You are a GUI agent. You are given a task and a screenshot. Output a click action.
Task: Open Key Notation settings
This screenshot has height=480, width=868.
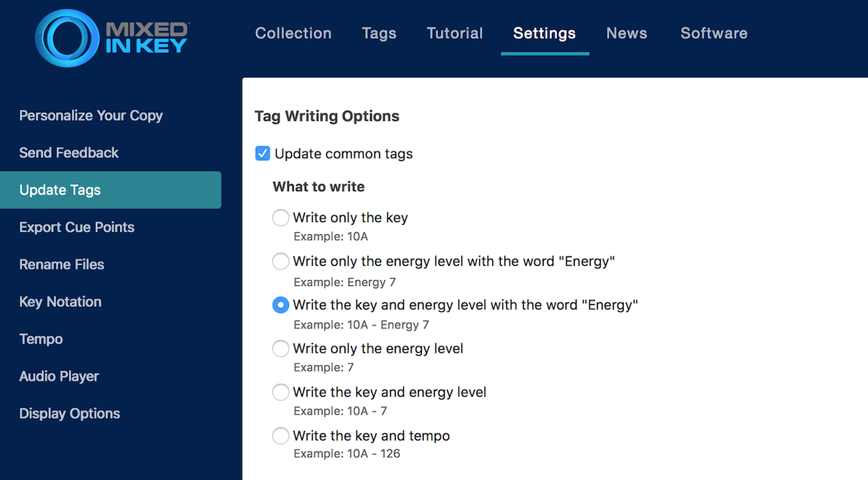coord(60,302)
